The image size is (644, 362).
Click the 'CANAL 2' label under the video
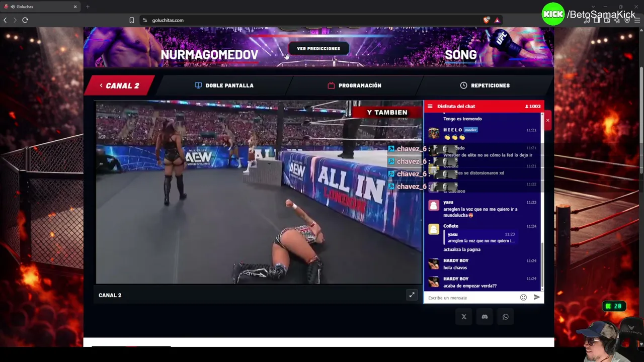pyautogui.click(x=110, y=295)
